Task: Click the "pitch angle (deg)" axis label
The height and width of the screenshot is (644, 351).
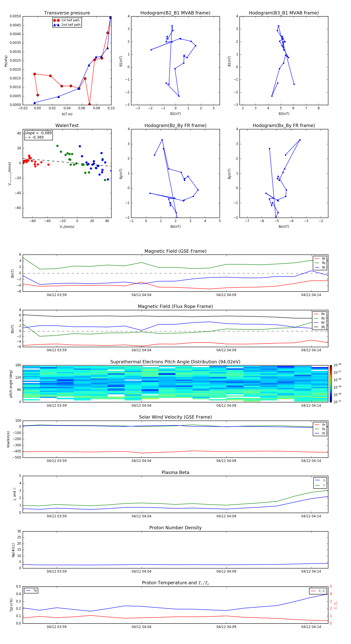Action: coord(11,384)
